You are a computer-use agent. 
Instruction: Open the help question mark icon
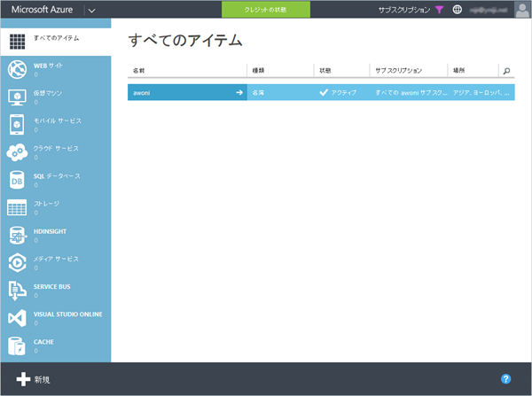(x=505, y=378)
